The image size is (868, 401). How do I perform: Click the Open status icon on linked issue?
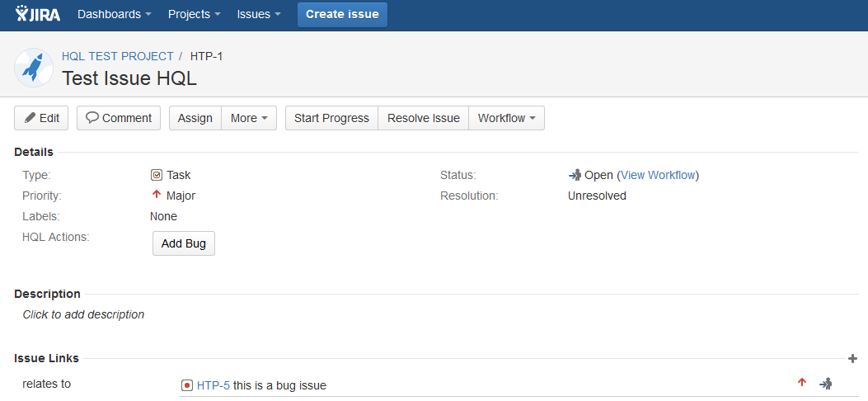coord(825,384)
